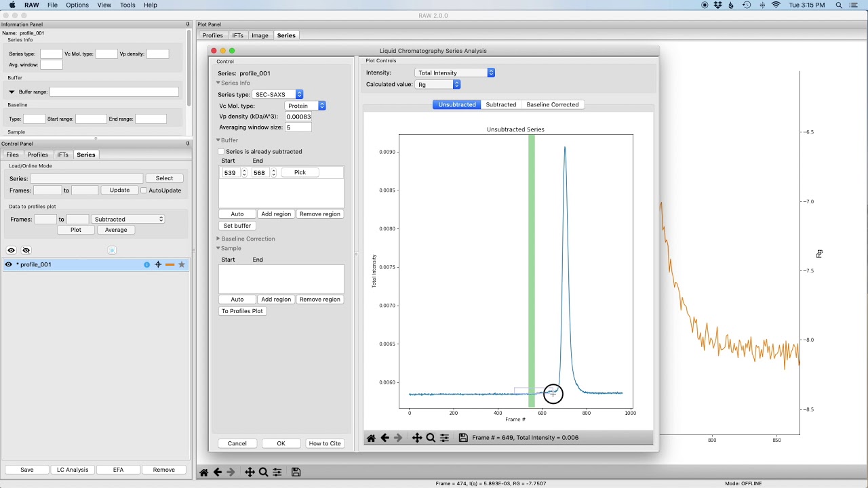Viewport: 868px width, 488px height.
Task: Switch to Subtracted plot tab
Action: pyautogui.click(x=501, y=104)
